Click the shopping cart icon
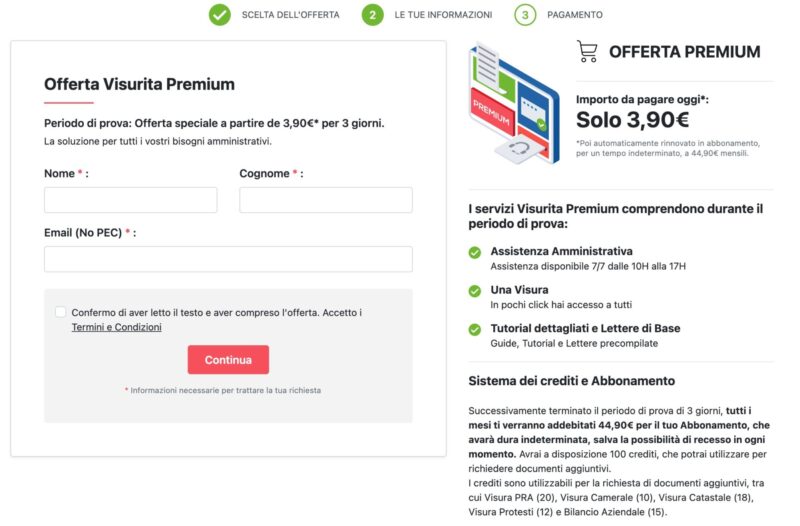Viewport: 800px width, 526px height. [588, 52]
